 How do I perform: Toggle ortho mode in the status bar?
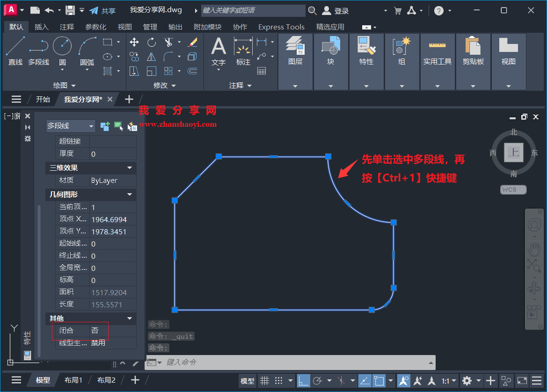pos(304,380)
